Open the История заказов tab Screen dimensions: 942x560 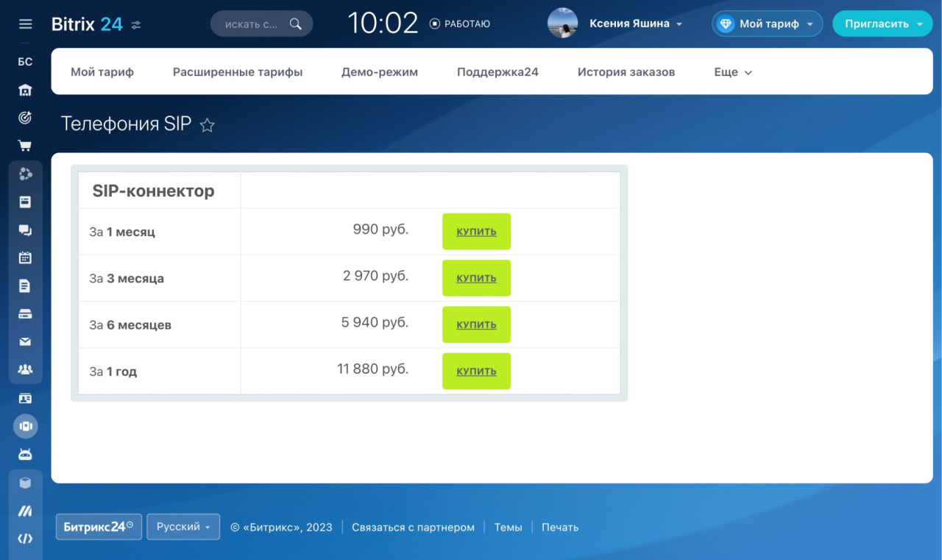click(x=626, y=72)
